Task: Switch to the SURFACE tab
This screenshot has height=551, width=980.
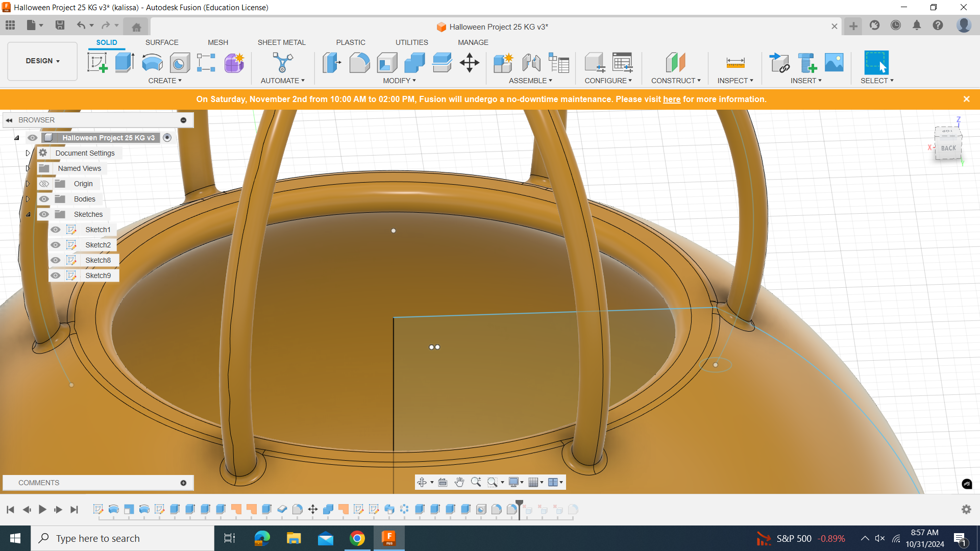Action: (x=162, y=42)
